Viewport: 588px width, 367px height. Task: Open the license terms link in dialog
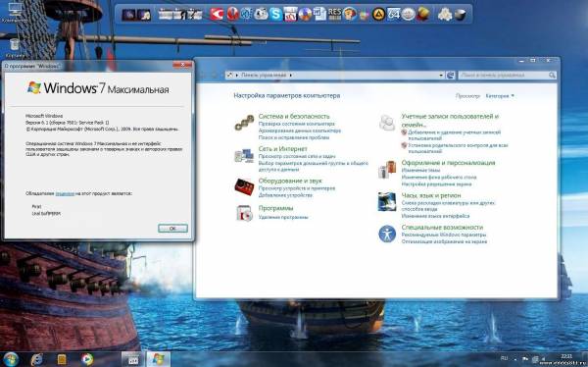click(x=65, y=194)
